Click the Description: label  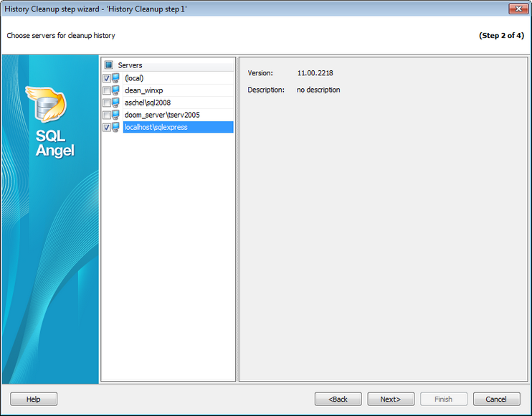(266, 90)
